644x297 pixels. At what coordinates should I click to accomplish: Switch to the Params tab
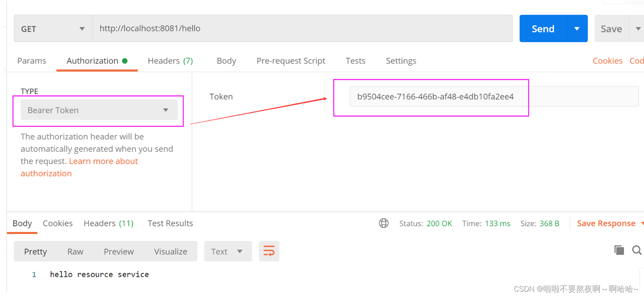pyautogui.click(x=32, y=61)
